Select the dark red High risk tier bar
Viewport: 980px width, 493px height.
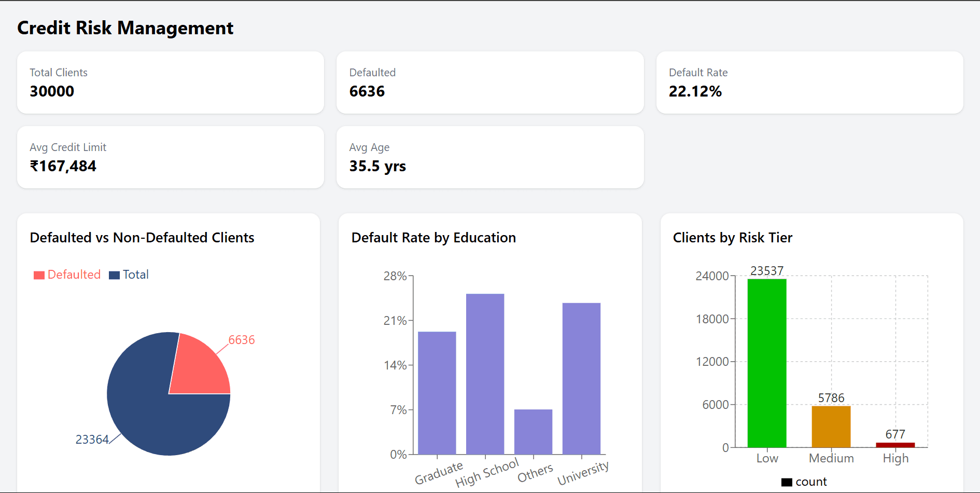tap(895, 444)
